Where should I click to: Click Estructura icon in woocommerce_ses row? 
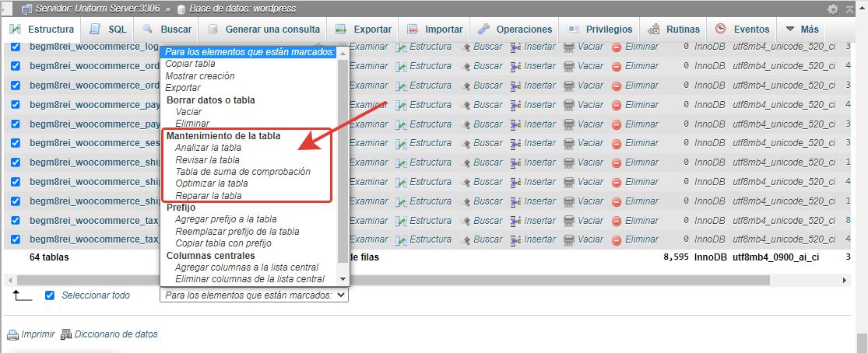click(402, 143)
